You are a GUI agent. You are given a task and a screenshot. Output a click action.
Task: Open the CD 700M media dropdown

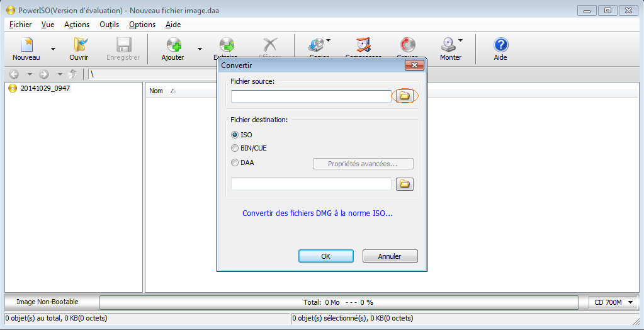[x=613, y=302]
